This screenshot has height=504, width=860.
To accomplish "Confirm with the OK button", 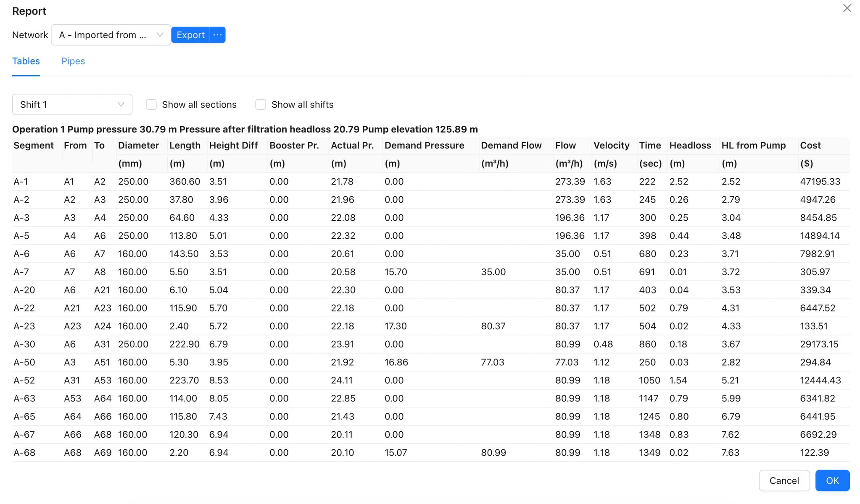I will point(832,480).
